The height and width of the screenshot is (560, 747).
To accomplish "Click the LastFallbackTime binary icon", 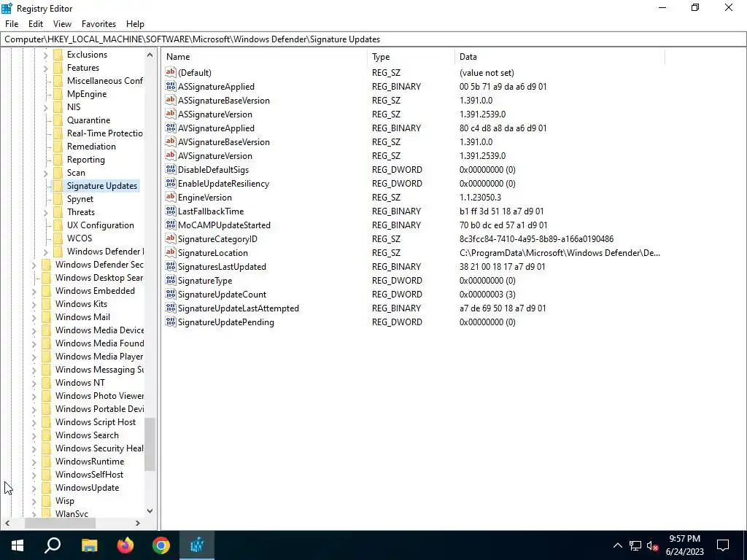I will (x=171, y=211).
